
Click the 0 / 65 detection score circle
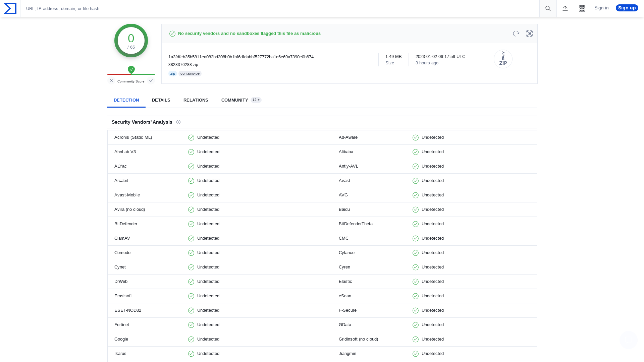(131, 41)
